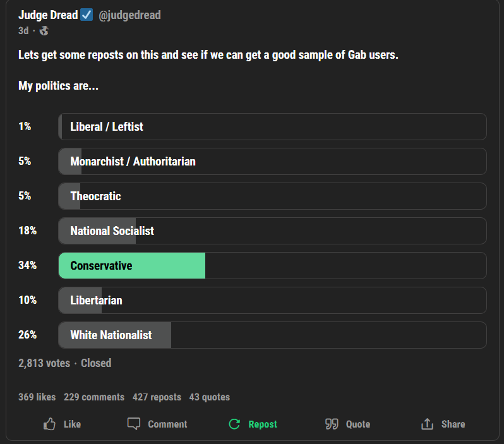Click the thumbs-up Like icon

pyautogui.click(x=49, y=424)
